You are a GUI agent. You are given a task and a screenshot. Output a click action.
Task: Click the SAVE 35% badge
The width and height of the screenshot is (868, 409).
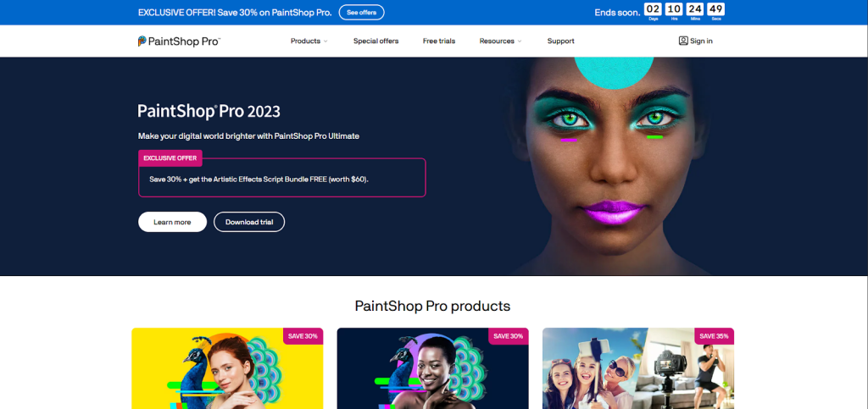tap(714, 336)
